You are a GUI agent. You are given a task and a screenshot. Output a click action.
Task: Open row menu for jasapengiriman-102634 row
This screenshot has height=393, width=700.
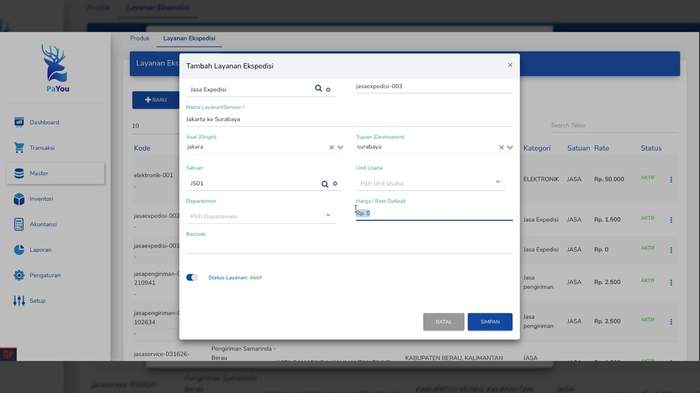[x=671, y=322]
